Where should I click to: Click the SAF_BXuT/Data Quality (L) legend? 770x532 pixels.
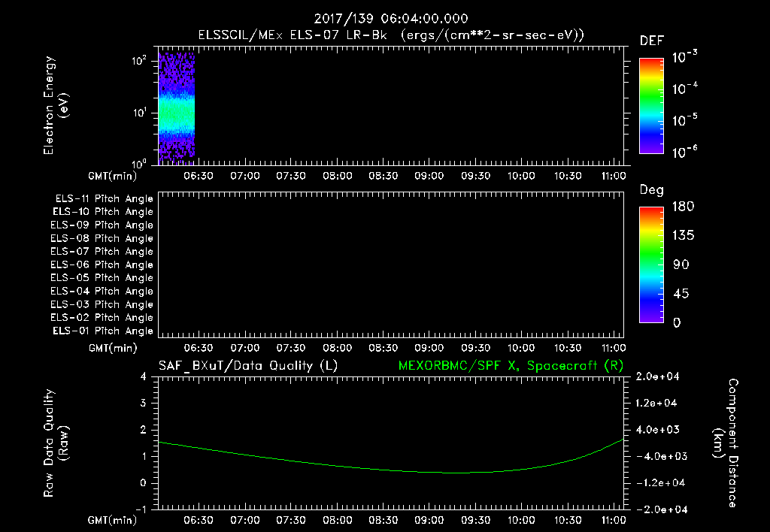[248, 366]
